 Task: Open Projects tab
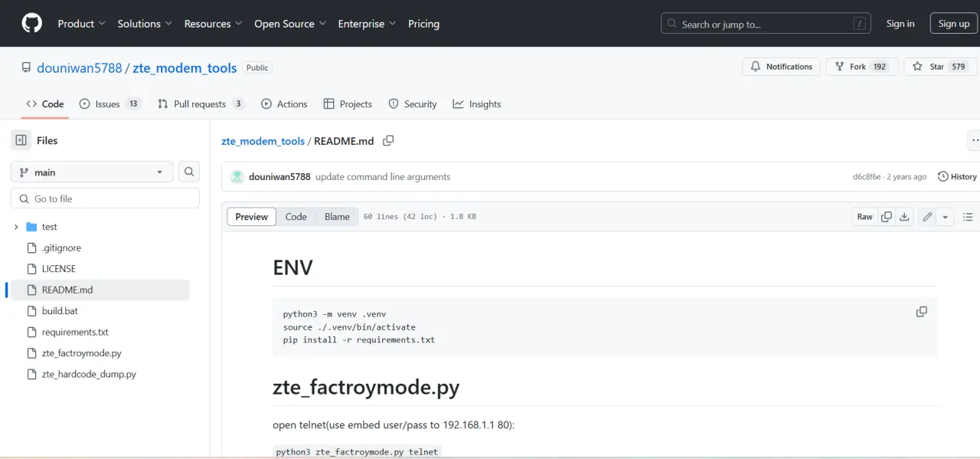(348, 104)
